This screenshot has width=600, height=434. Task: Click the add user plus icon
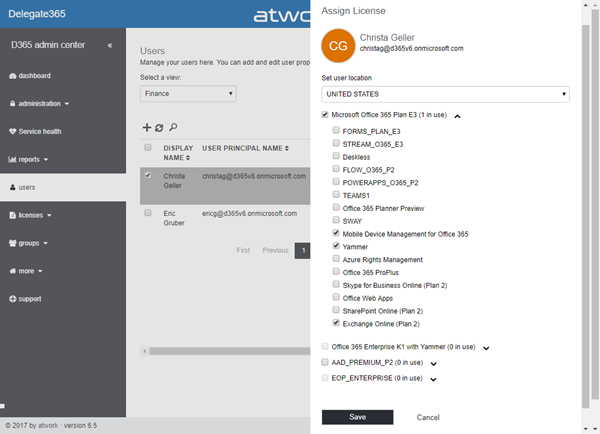(x=147, y=127)
